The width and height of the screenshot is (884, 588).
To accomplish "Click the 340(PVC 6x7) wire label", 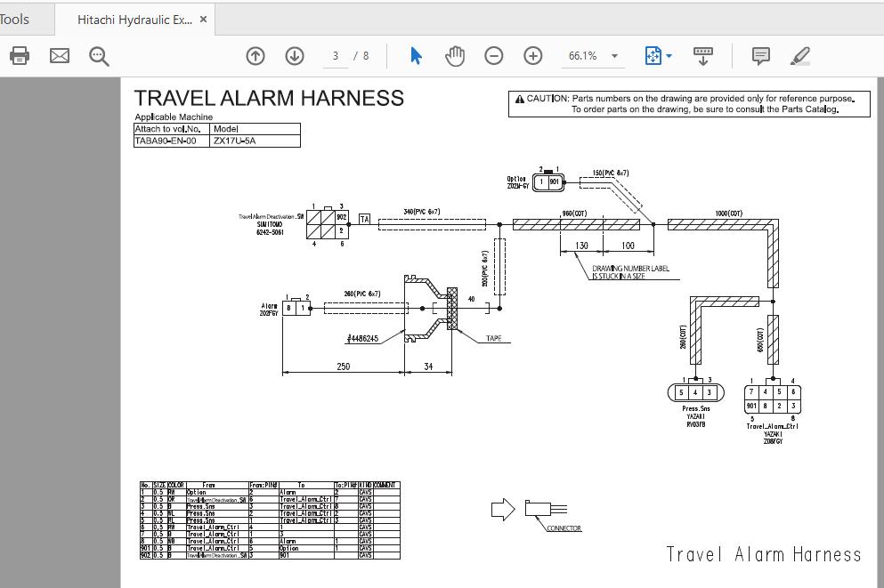I will click(422, 212).
